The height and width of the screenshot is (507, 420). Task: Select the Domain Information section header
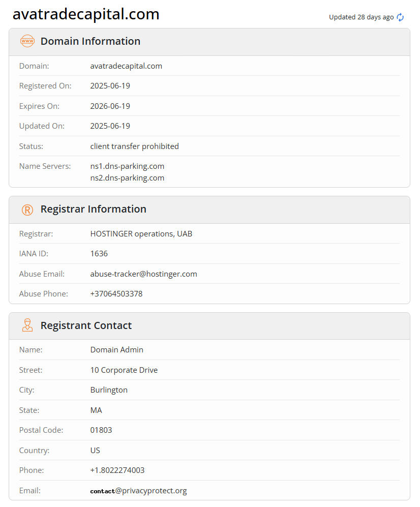point(91,41)
